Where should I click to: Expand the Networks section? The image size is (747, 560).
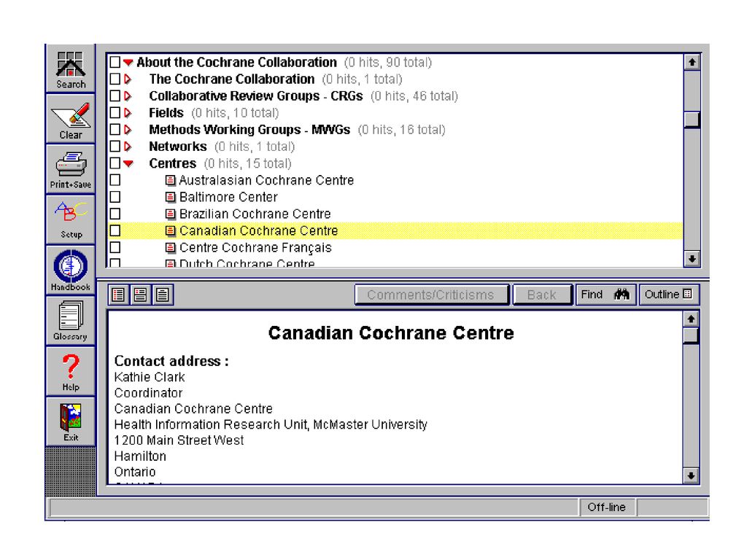point(127,146)
